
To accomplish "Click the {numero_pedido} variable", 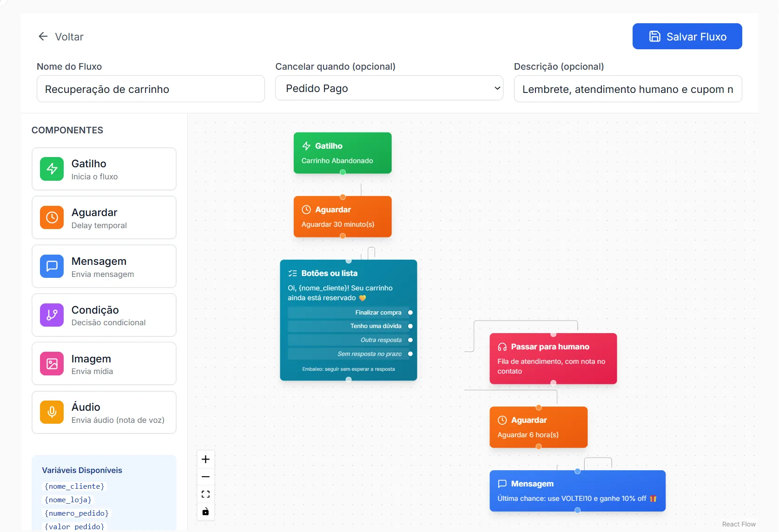I will coord(77,513).
